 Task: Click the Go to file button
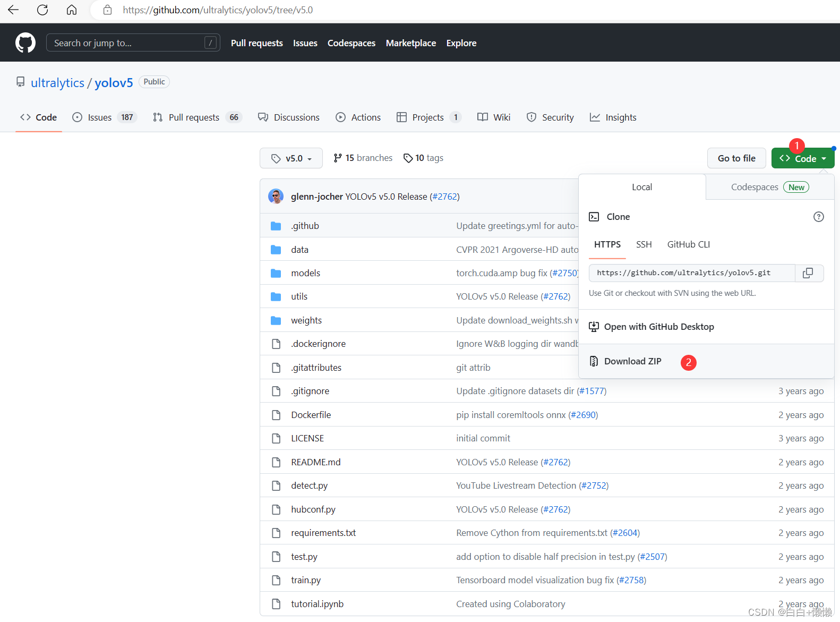[x=736, y=158]
